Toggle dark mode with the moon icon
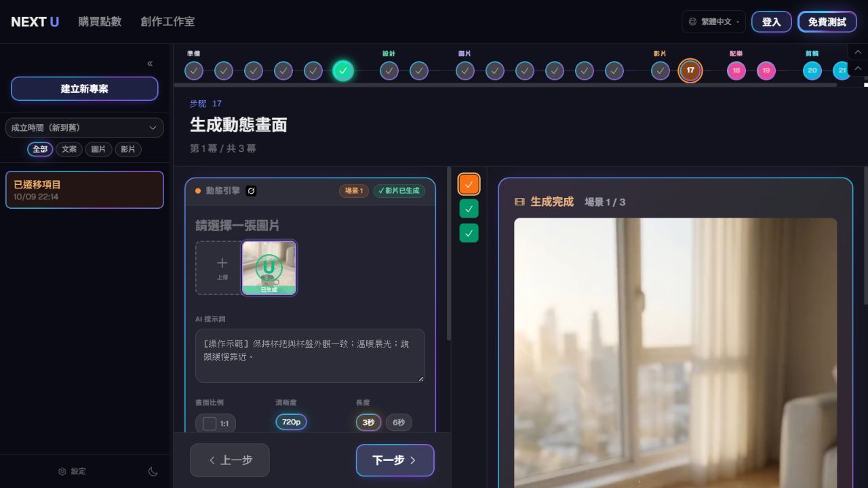868x488 pixels. coord(153,471)
